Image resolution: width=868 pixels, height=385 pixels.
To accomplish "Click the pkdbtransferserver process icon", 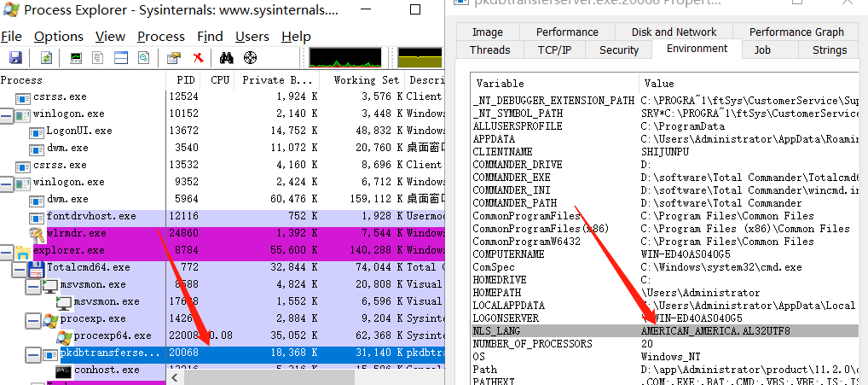I will [51, 353].
